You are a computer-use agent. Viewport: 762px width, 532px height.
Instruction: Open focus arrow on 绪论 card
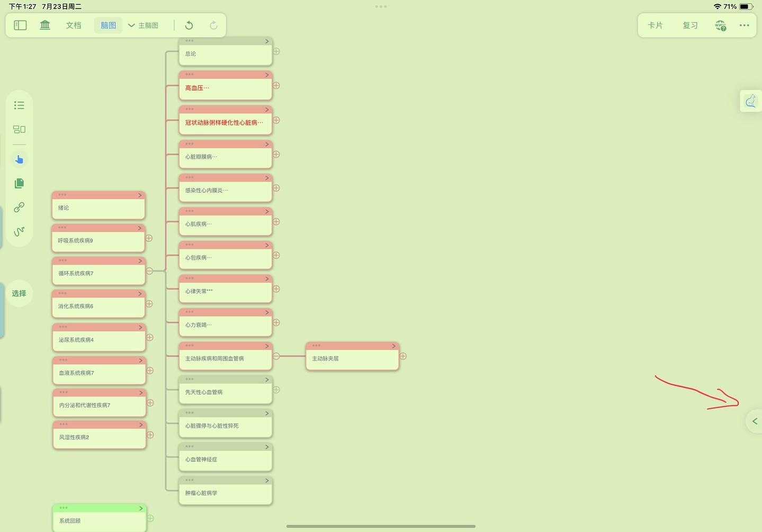(x=140, y=195)
